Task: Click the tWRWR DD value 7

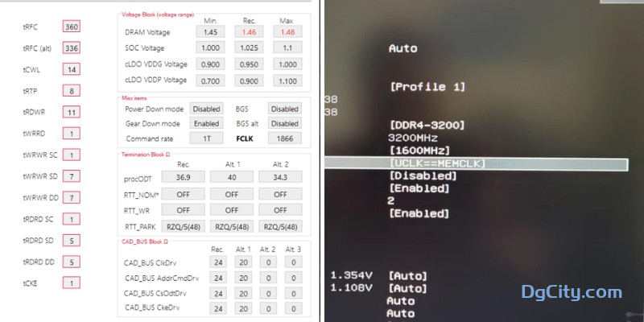Action: coord(72,197)
